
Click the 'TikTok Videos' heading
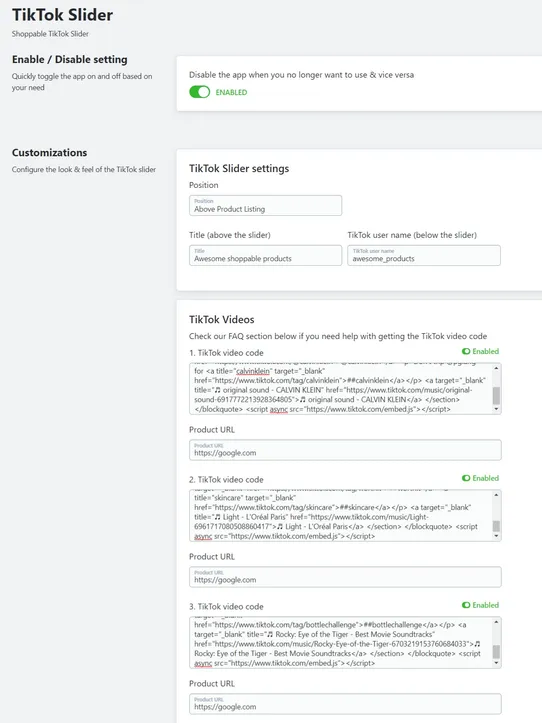pyautogui.click(x=221, y=320)
